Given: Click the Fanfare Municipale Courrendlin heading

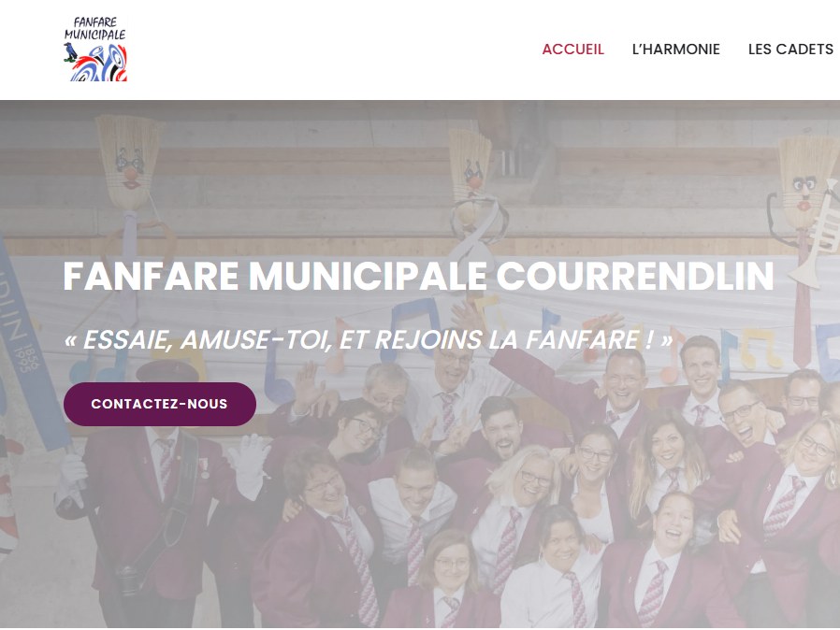Looking at the screenshot, I should coord(418,276).
